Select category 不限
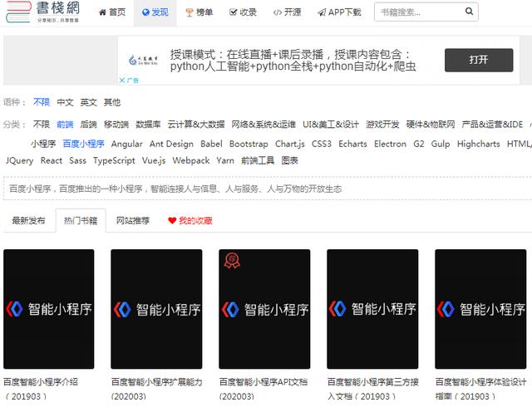This screenshot has height=412, width=532. pyautogui.click(x=42, y=125)
